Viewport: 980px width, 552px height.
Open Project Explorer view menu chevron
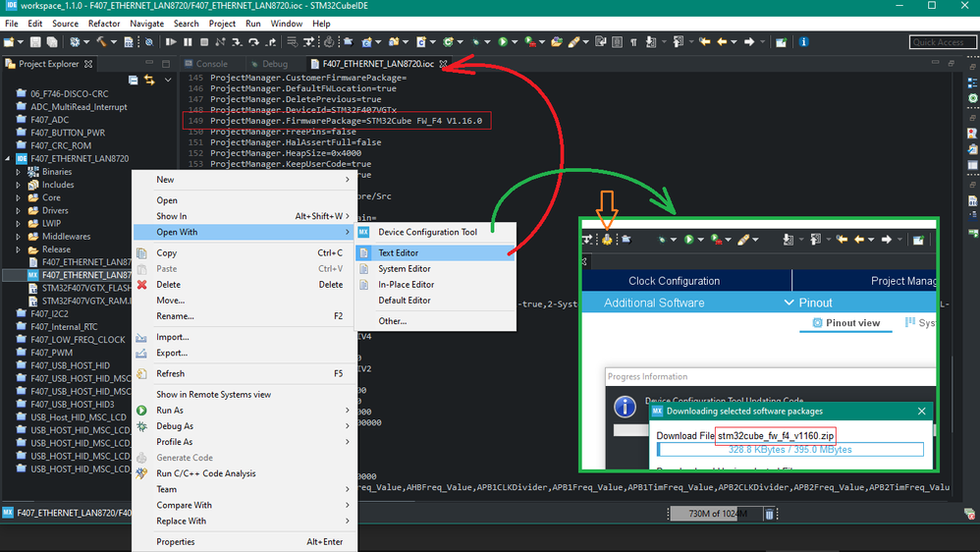click(x=168, y=80)
